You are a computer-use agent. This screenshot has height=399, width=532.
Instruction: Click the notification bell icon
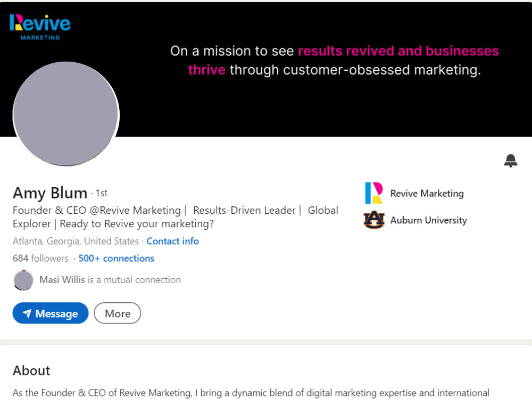click(x=510, y=161)
